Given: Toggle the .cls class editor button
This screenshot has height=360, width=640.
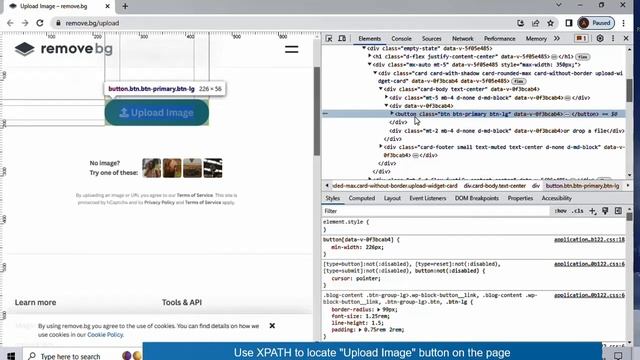Looking at the screenshot, I should pos(578,211).
